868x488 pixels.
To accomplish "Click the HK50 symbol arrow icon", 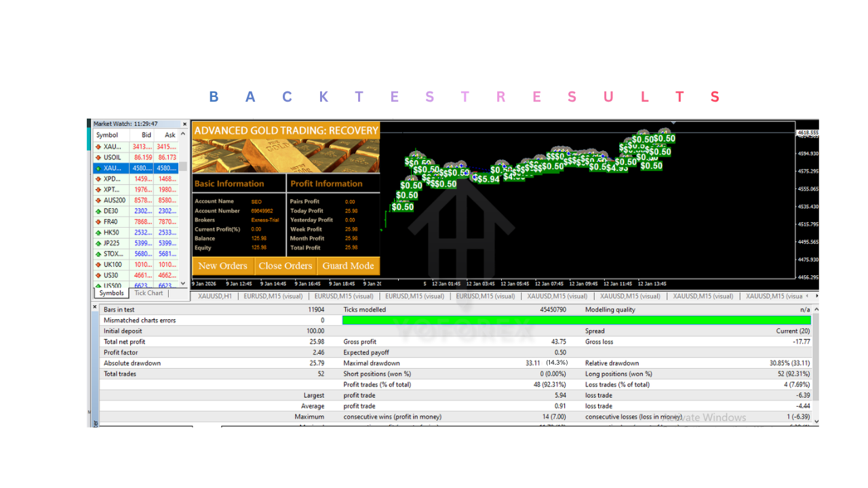I will (x=98, y=232).
